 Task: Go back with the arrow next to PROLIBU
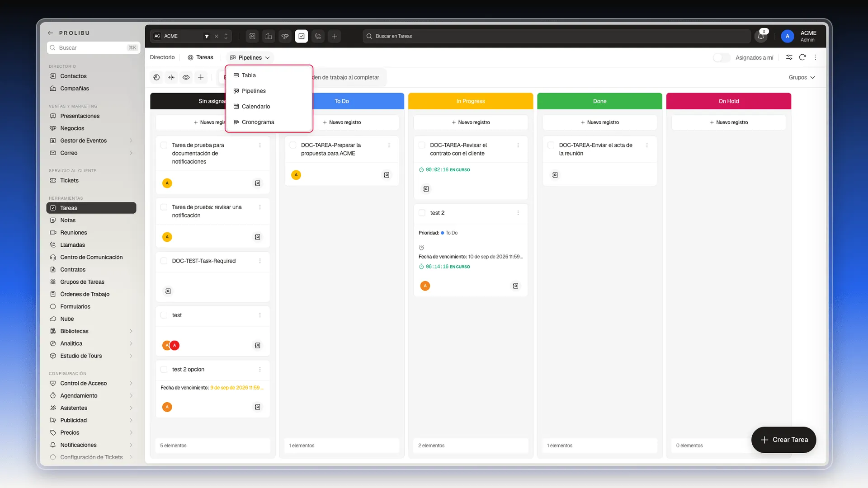tap(51, 33)
